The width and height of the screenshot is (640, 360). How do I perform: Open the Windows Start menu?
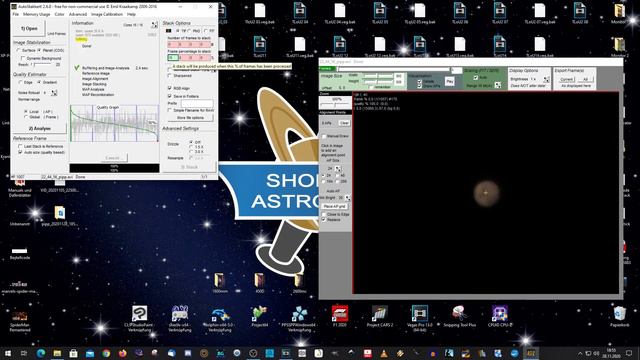point(8,353)
